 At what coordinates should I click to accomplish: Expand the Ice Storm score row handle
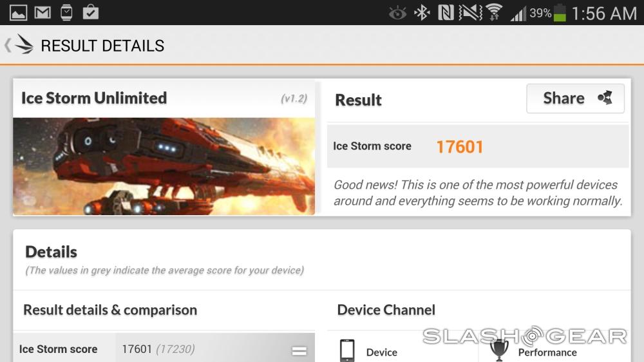(299, 351)
